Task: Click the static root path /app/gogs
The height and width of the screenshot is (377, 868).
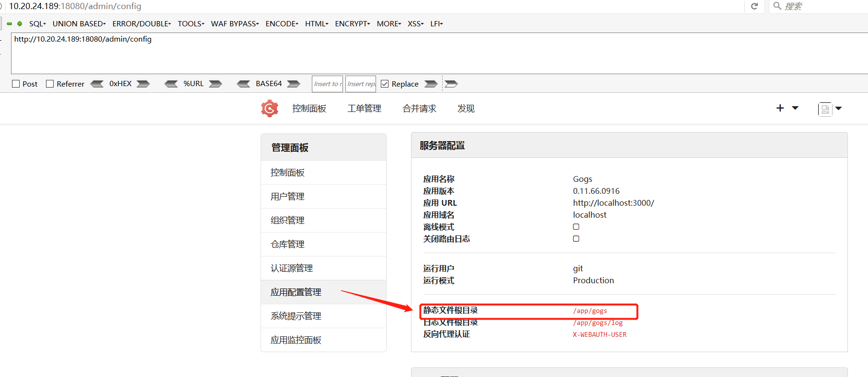Action: click(x=590, y=311)
